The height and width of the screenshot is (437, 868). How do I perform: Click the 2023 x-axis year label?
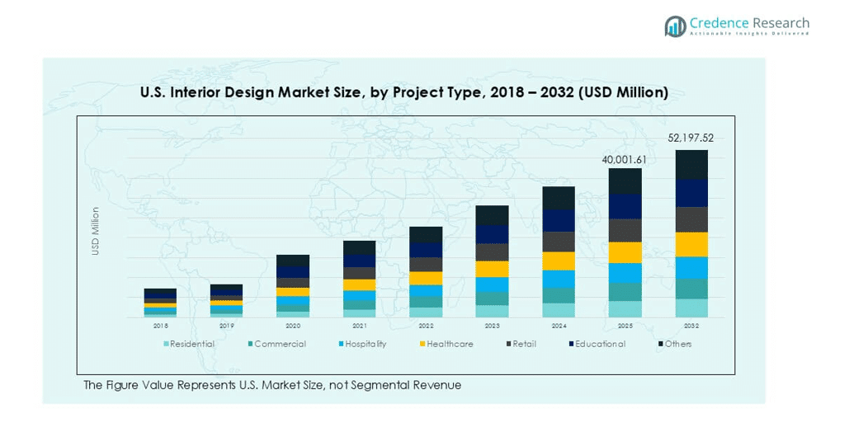492,326
